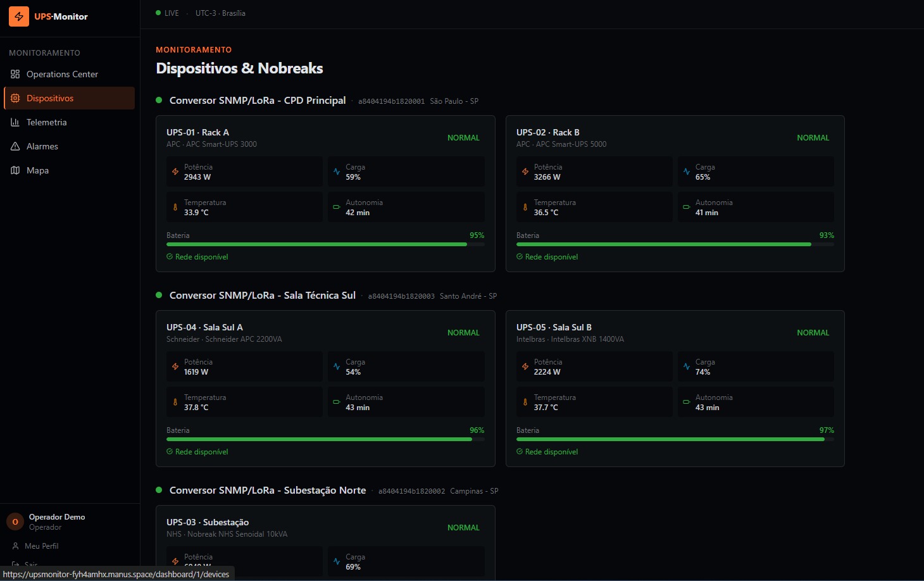
Task: Click the Autonomia battery icon in UPS-04 card
Action: 337,402
